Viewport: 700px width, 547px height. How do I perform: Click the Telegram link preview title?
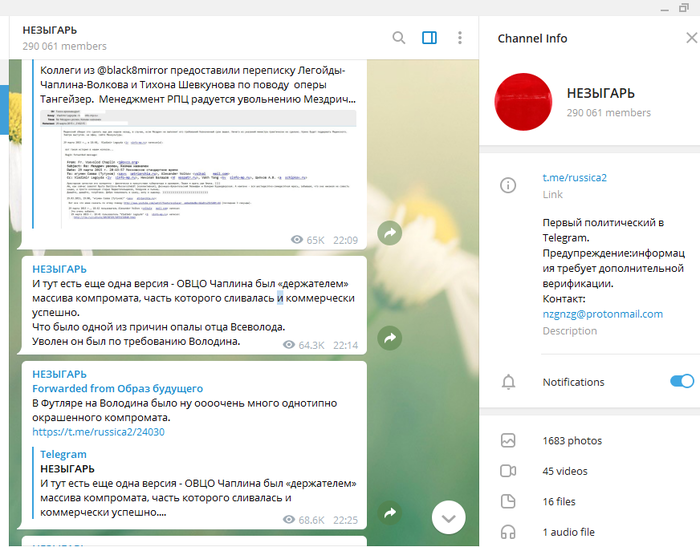point(63,455)
